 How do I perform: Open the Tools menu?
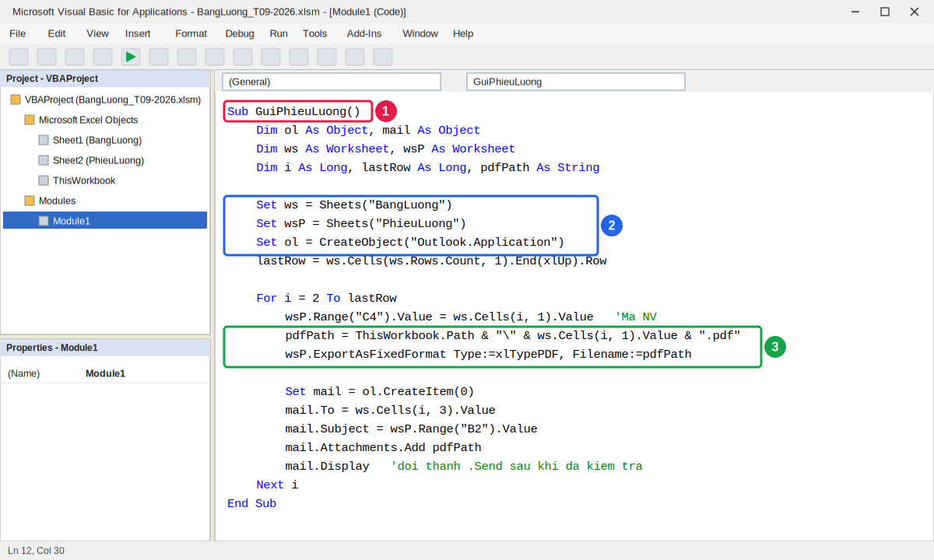click(314, 33)
